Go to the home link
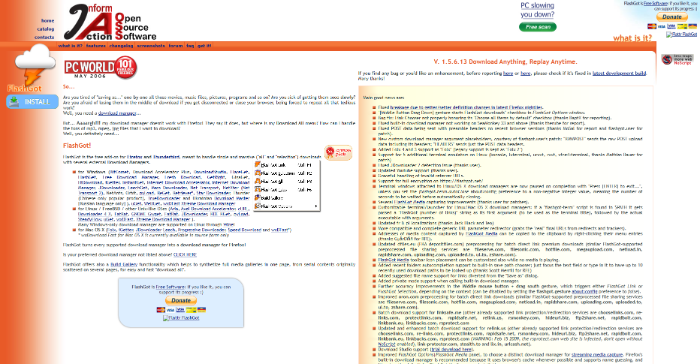The width and height of the screenshot is (700, 364). [47, 21]
